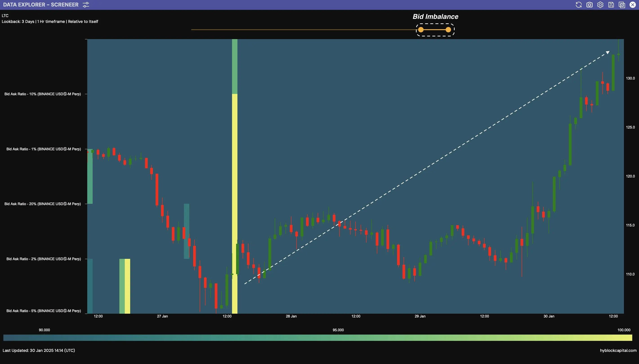Screen dimensions: 639x364
Task: Click the right orange range slider handle
Action: click(448, 30)
